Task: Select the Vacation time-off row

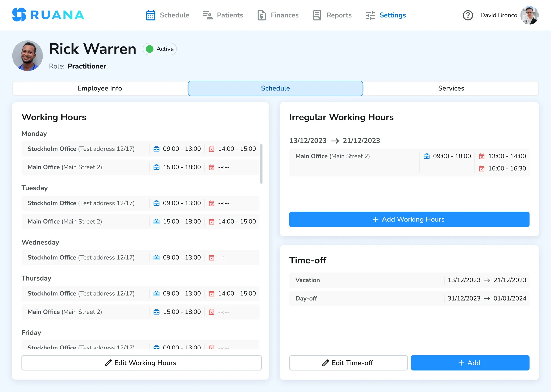Action: [409, 280]
